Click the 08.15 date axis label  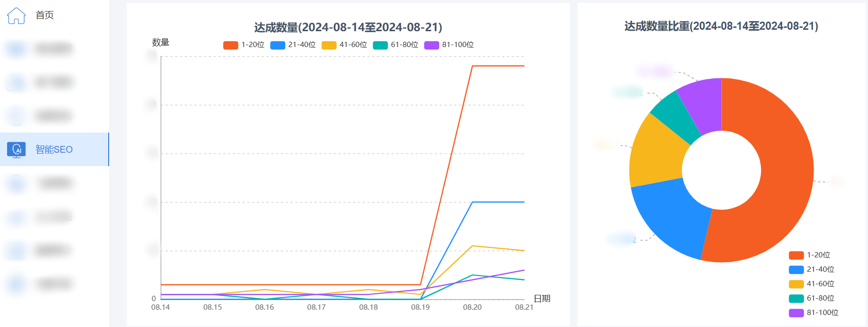(x=213, y=307)
